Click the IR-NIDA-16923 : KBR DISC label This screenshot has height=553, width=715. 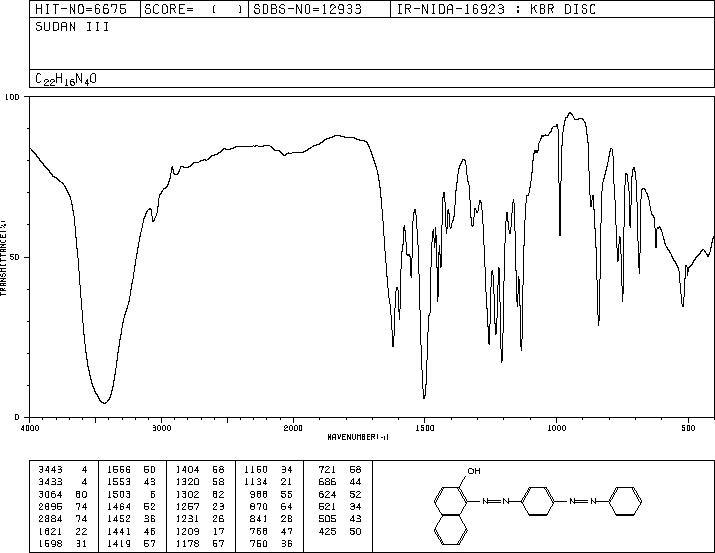coord(496,9)
